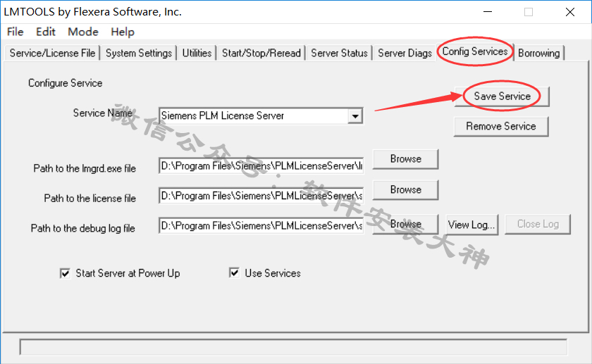
Task: Click the status bar message field
Action: [293, 347]
